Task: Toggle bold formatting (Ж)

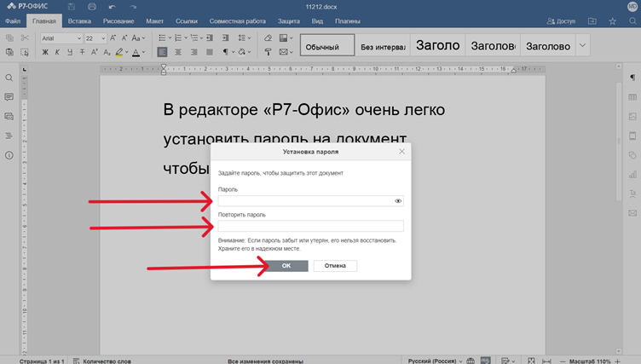Action: pyautogui.click(x=46, y=52)
